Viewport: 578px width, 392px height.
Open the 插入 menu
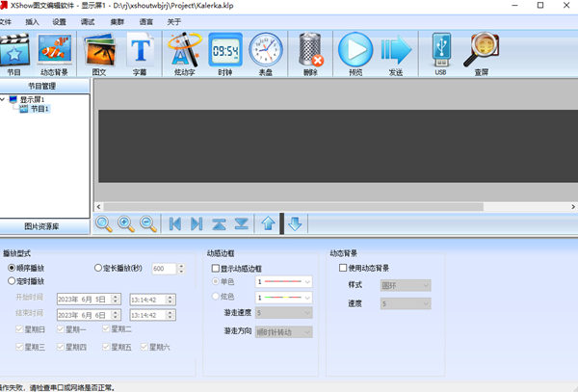(32, 22)
